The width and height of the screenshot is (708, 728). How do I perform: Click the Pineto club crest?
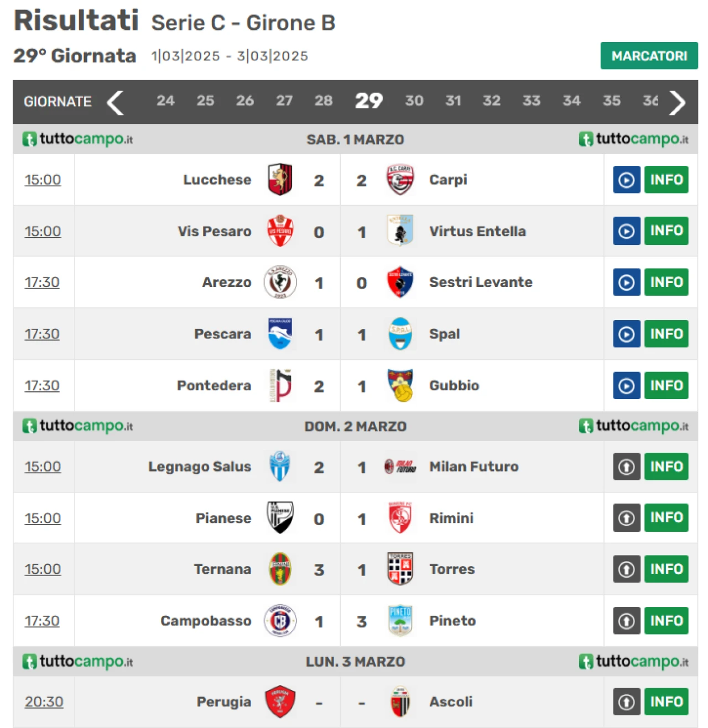coord(400,621)
